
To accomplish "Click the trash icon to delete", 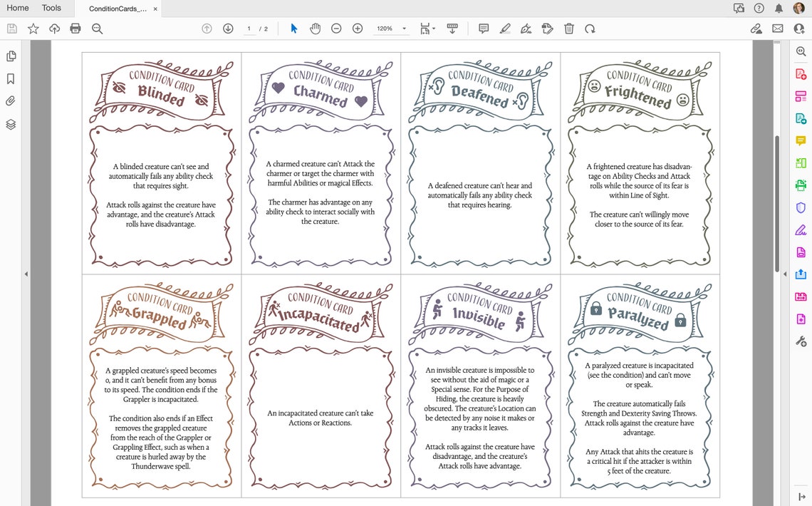I will tap(568, 29).
